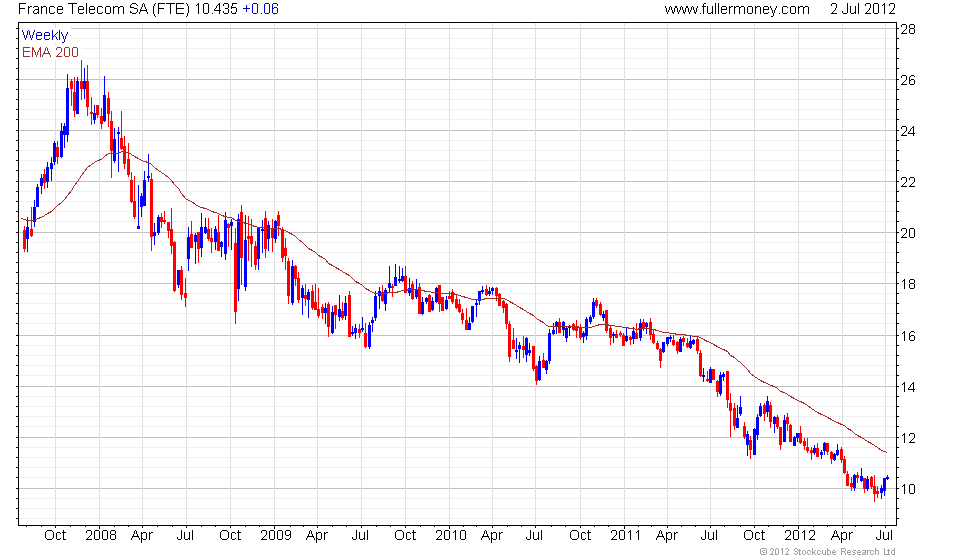Click the 20 price axis label
This screenshot has width=980, height=560.
click(908, 233)
